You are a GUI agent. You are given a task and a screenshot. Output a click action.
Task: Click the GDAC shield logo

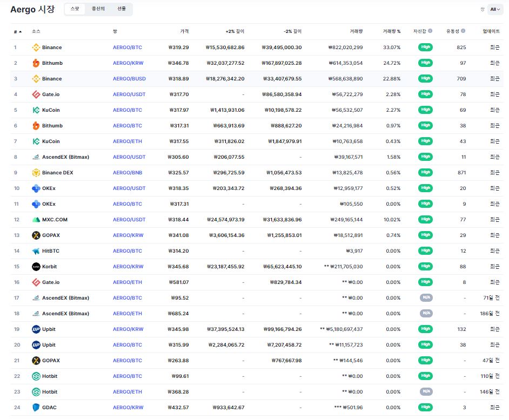(36, 408)
